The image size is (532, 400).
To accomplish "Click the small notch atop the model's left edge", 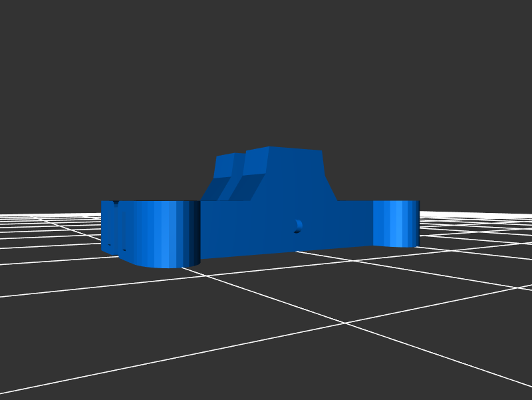I will click(x=117, y=203).
